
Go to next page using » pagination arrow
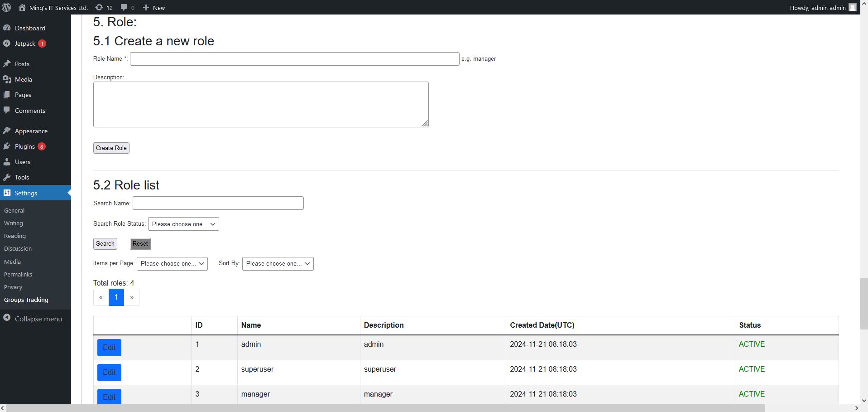(132, 297)
